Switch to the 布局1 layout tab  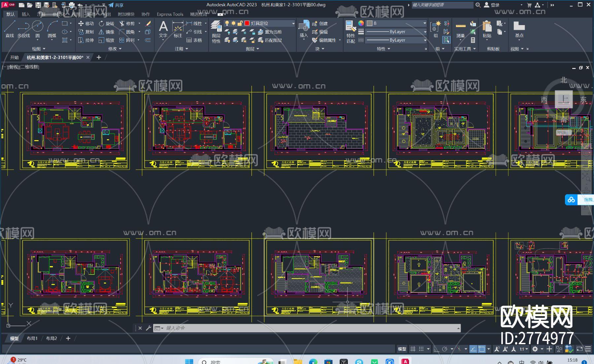click(32, 338)
